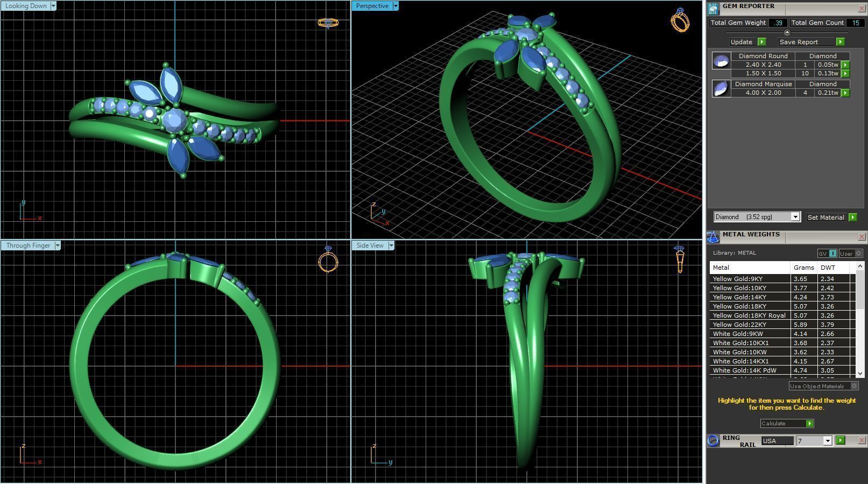The image size is (868, 484).
Task: Open the ring size 7 dropdown
Action: pos(828,441)
